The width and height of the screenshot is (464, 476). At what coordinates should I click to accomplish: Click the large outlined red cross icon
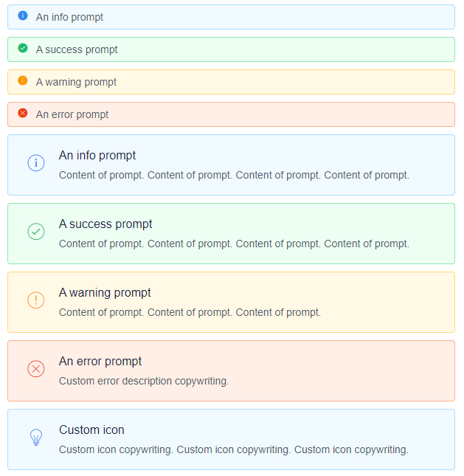click(x=36, y=369)
